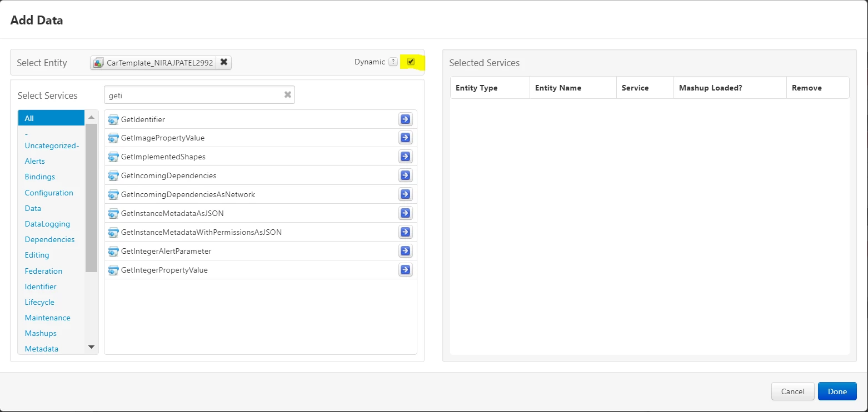The image size is (868, 412).
Task: Select the GetInstanceMetadataWithPermissionsAsJSON service name
Action: click(201, 232)
